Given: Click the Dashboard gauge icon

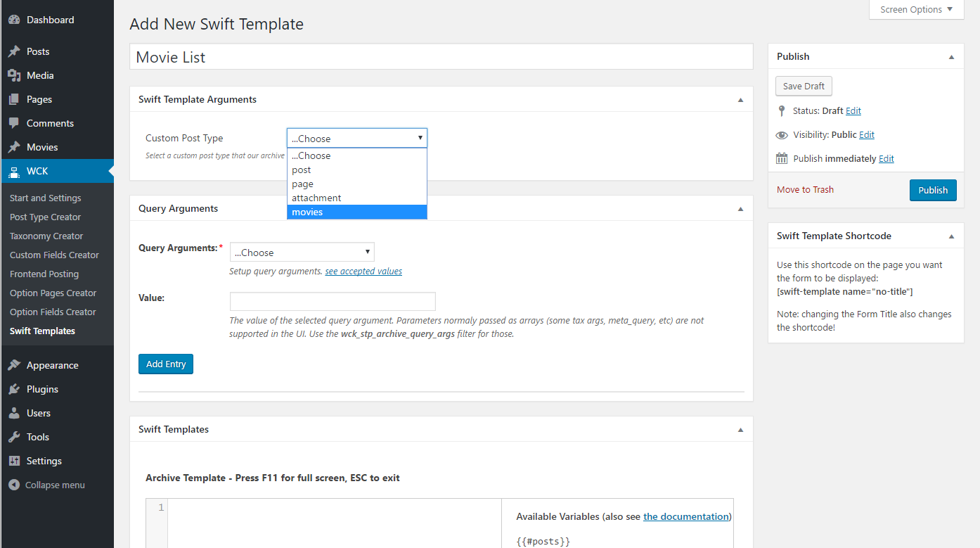Looking at the screenshot, I should tap(14, 20).
